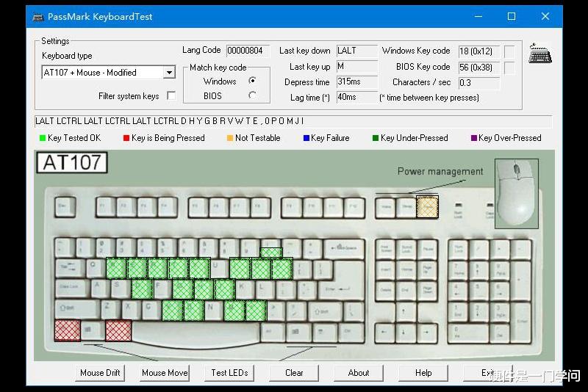Click the green tested W key
This screenshot has width=588, height=392.
point(116,269)
